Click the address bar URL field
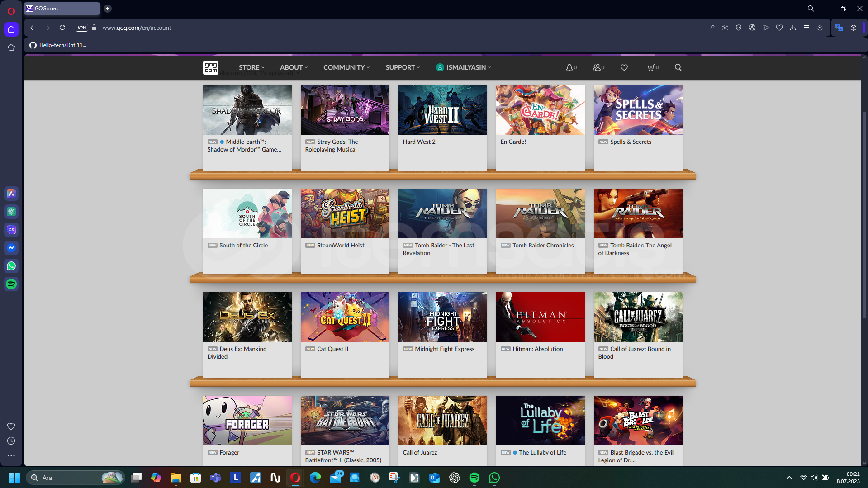The width and height of the screenshot is (868, 488). [x=137, y=28]
